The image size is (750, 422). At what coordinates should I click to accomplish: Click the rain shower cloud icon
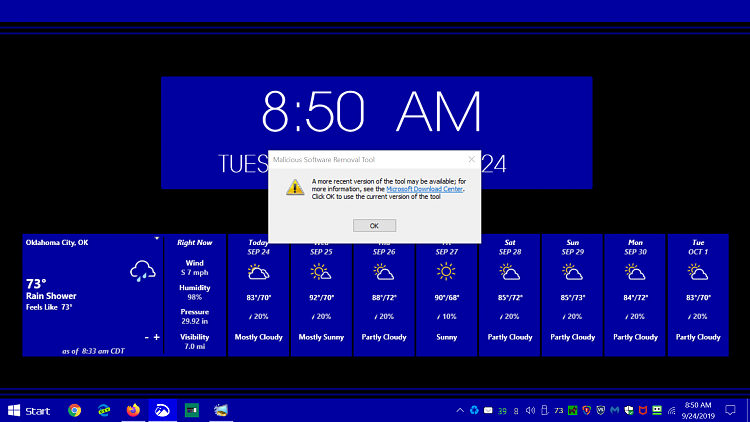click(x=143, y=271)
